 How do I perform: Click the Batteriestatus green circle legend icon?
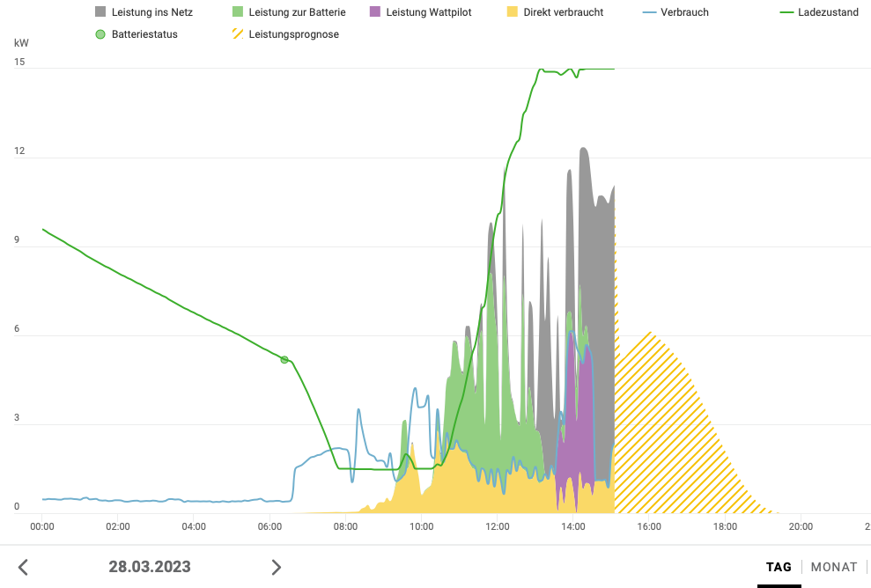(100, 34)
